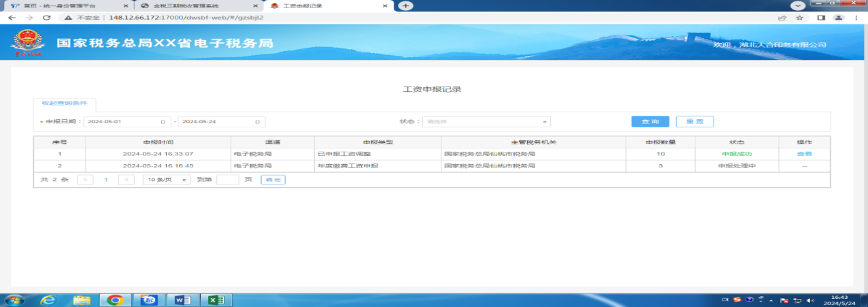Click the 重置 reset button
The height and width of the screenshot is (307, 868).
point(695,122)
